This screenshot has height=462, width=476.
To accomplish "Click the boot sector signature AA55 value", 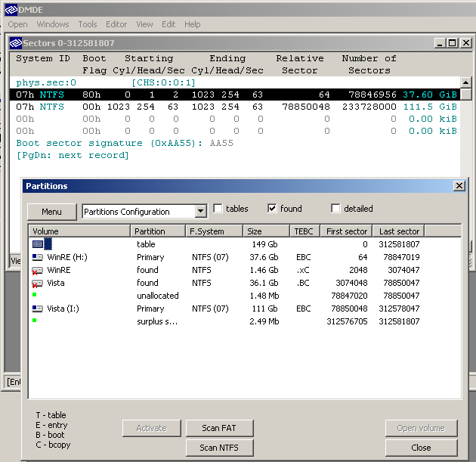I will pos(221,143).
